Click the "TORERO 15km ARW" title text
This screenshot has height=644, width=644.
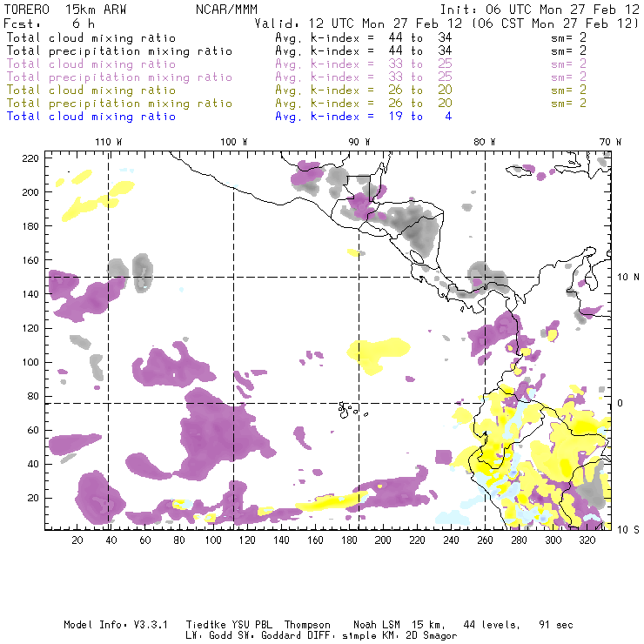click(65, 10)
